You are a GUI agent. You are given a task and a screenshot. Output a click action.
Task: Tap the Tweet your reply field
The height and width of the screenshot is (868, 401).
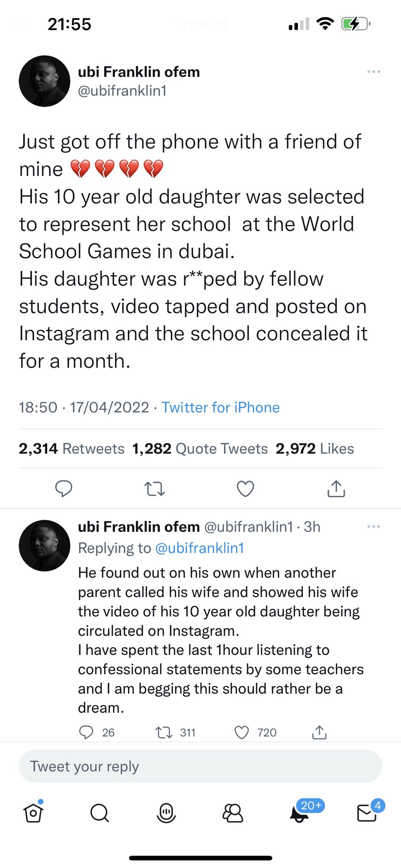[x=200, y=766]
